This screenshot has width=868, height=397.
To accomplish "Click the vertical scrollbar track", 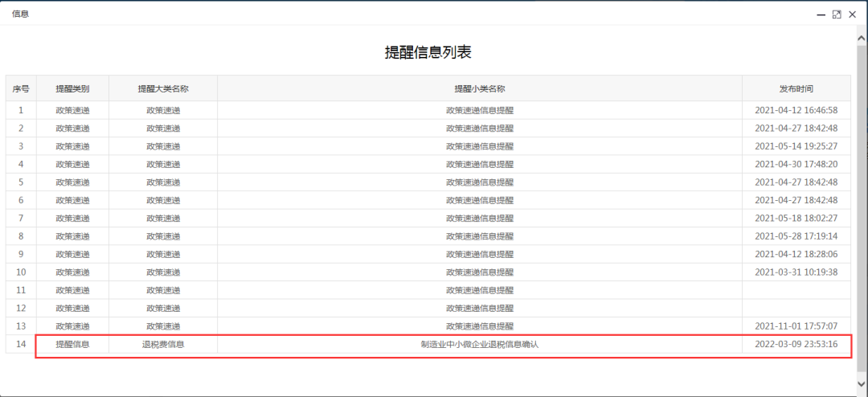I will coord(862,211).
